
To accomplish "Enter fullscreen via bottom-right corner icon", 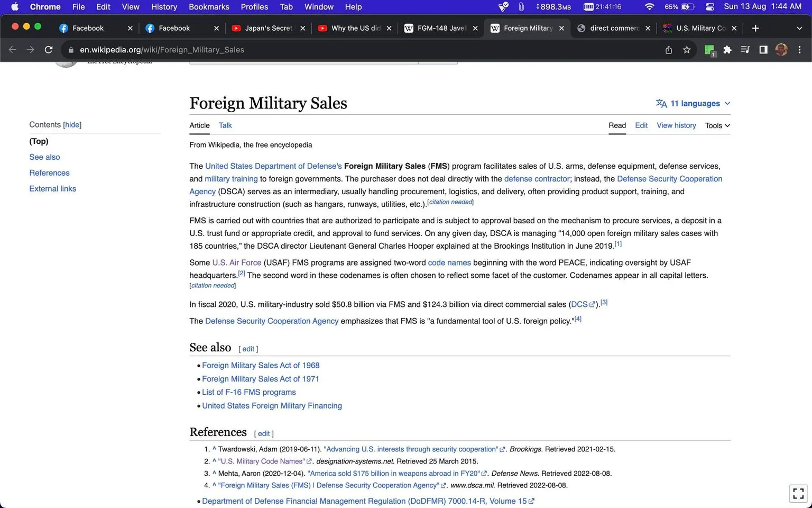I will pos(799,493).
